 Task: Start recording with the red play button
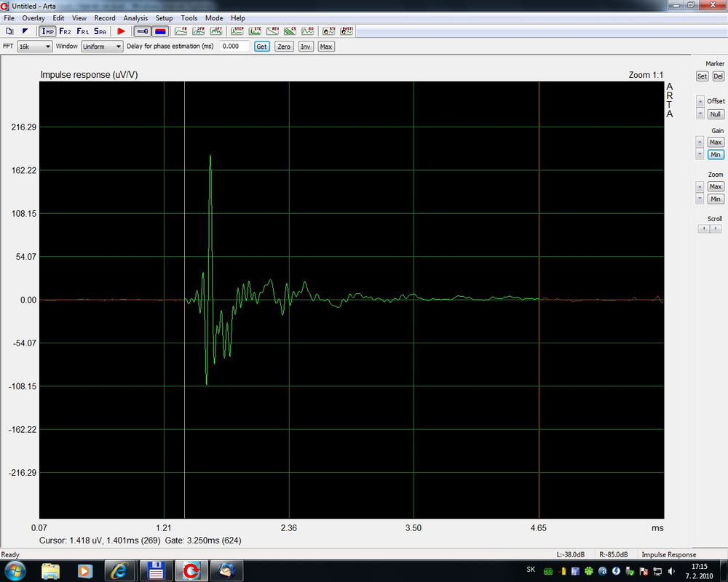(x=121, y=31)
